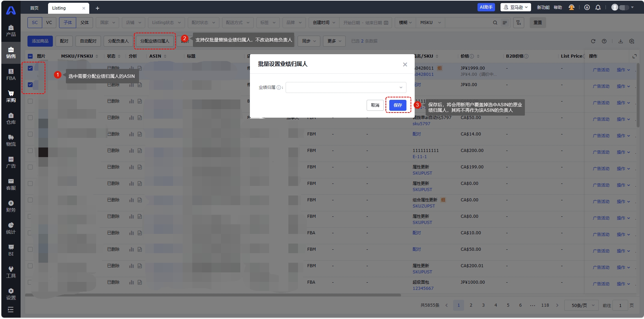Viewport: 644px width, 319px height.
Task: Add a new tab with plus icon
Action: click(97, 8)
